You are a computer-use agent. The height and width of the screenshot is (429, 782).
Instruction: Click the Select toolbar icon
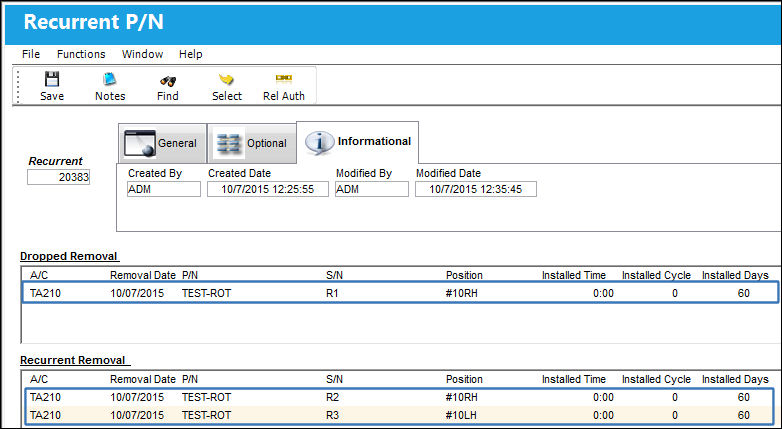(226, 79)
